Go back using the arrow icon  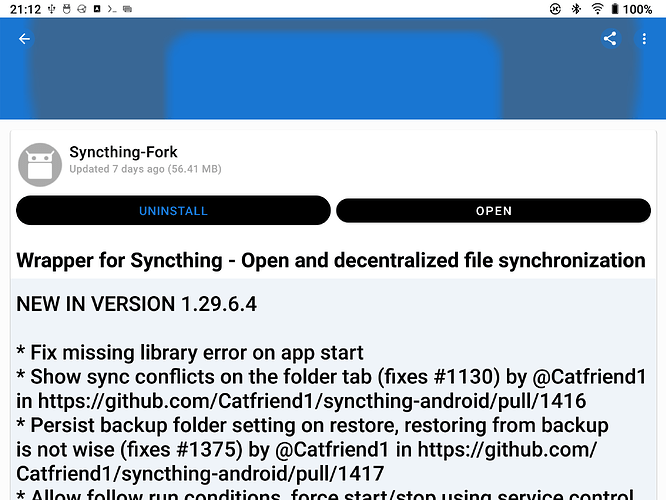25,39
